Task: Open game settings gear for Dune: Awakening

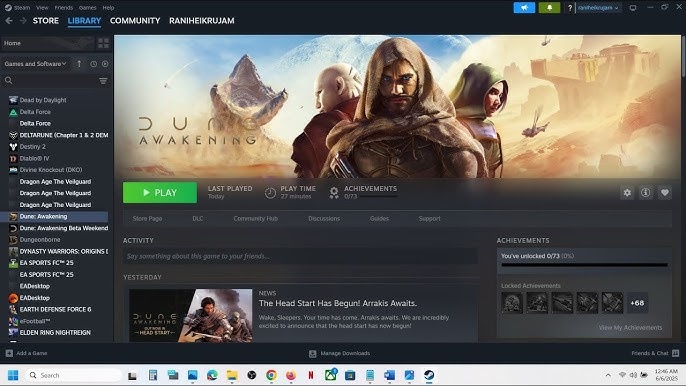Action: tap(627, 193)
